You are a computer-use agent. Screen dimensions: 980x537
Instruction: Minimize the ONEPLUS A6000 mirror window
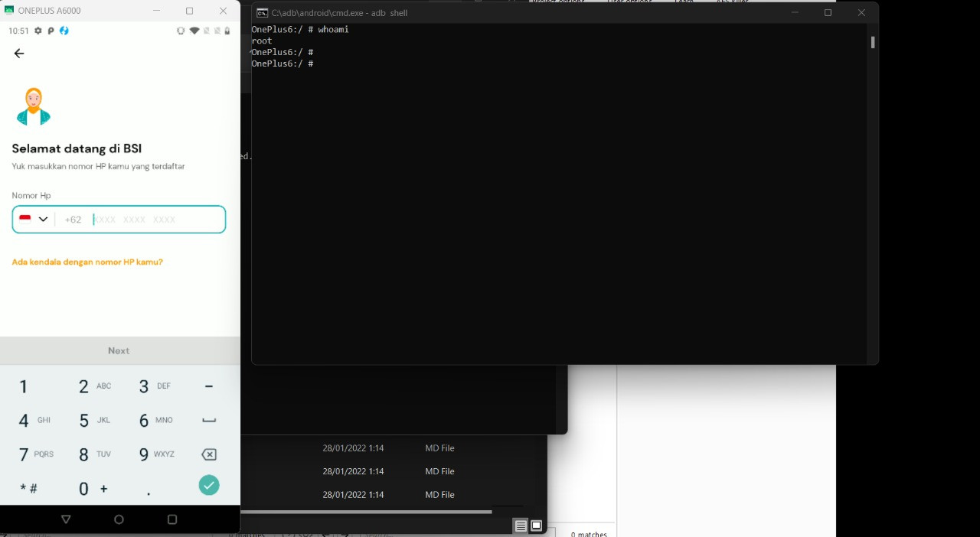[x=156, y=11]
